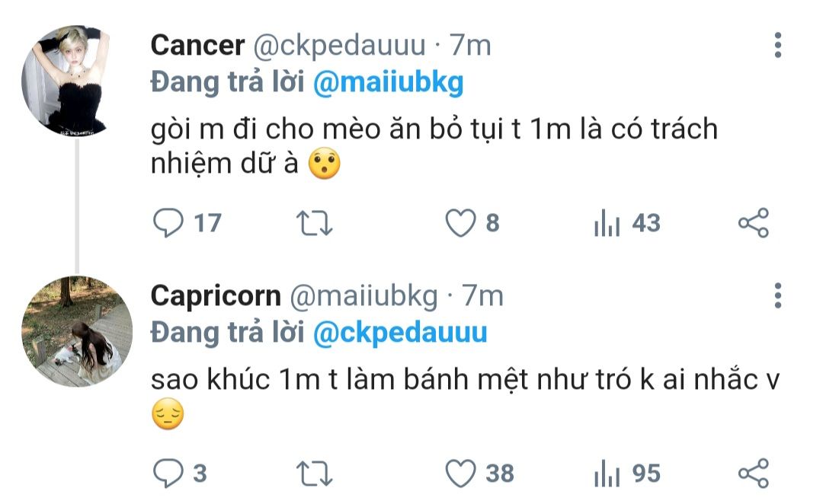823x504 pixels.
Task: Follow the @maiiubkg mention link
Action: (x=389, y=84)
